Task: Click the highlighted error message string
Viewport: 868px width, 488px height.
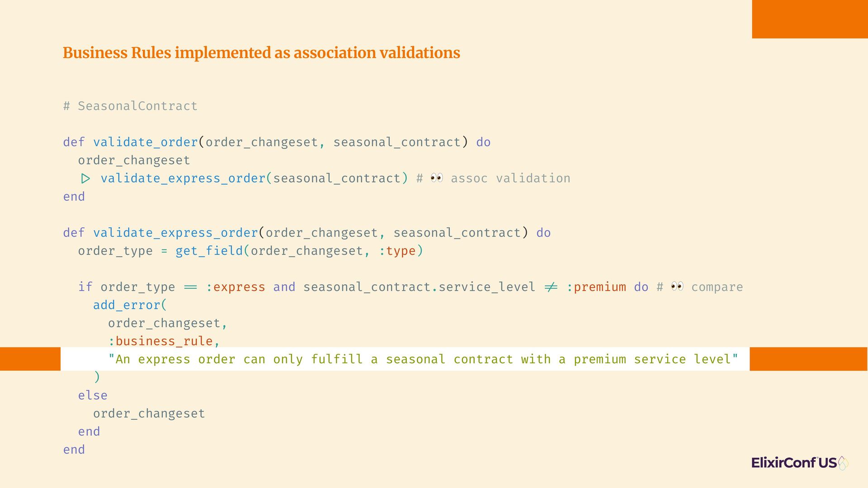Action: pos(423,359)
